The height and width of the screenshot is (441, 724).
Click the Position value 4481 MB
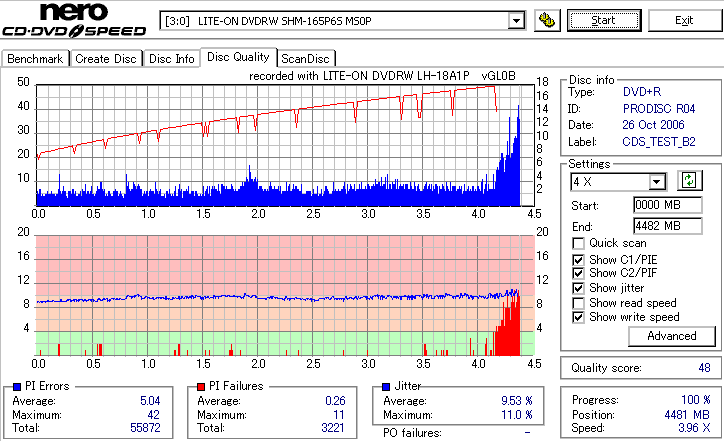click(x=687, y=415)
